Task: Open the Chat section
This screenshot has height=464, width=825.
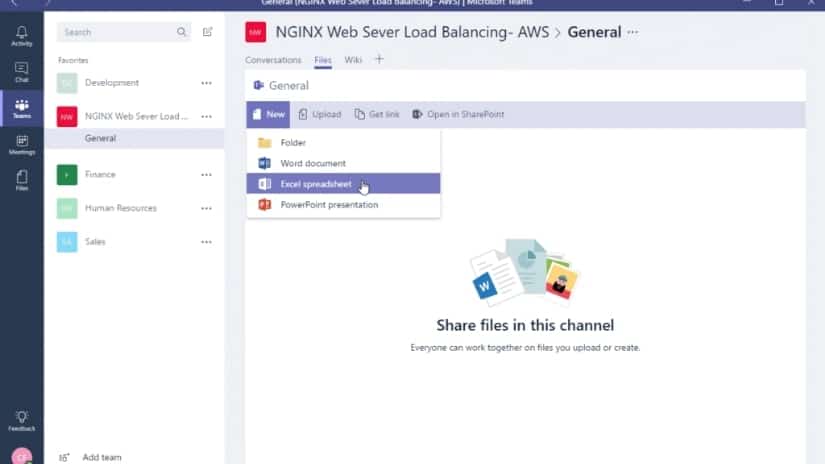Action: coord(22,72)
